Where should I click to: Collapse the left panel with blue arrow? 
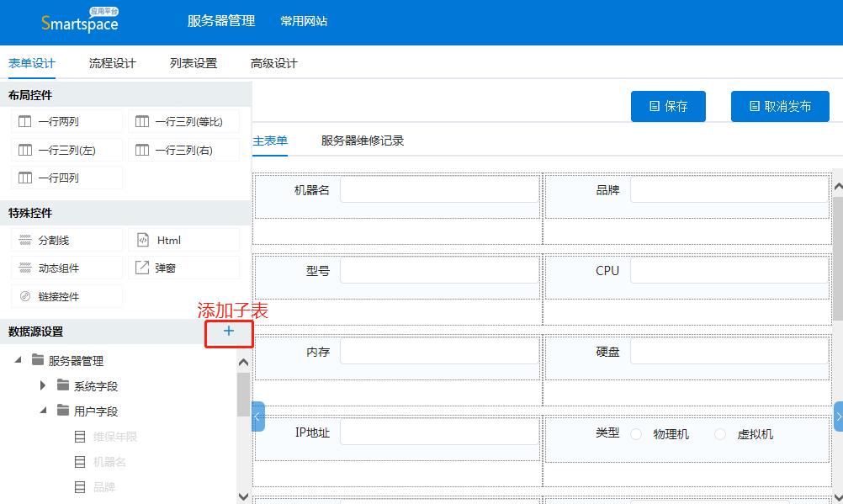click(258, 416)
